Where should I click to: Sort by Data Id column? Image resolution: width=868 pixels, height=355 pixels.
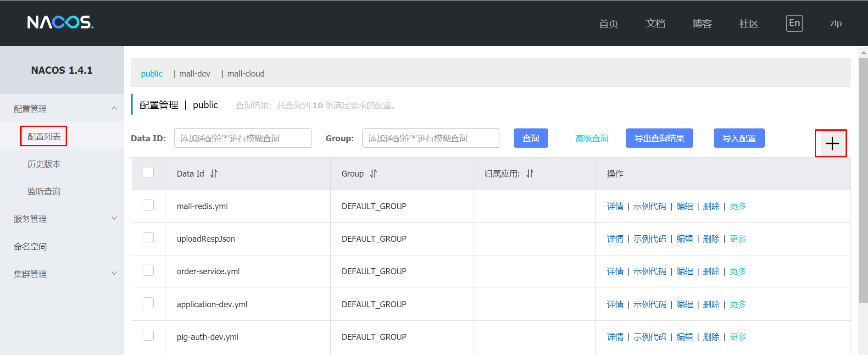tap(214, 173)
